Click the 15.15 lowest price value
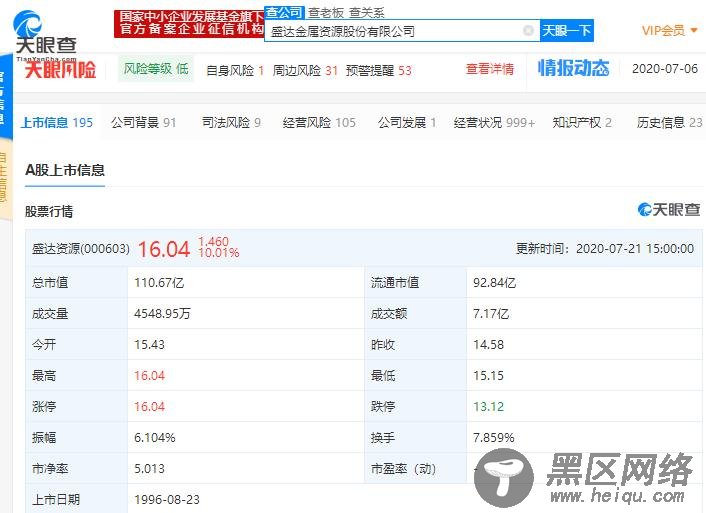 489,376
